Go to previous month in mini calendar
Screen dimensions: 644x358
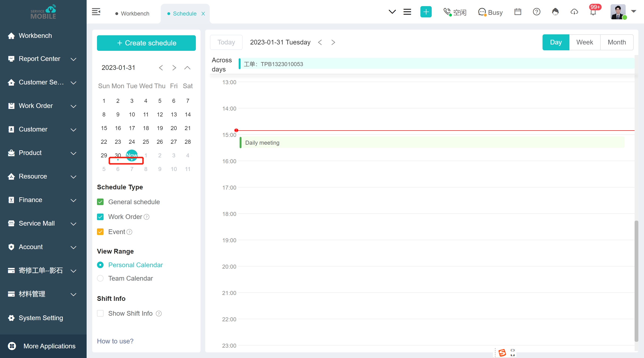pos(161,68)
